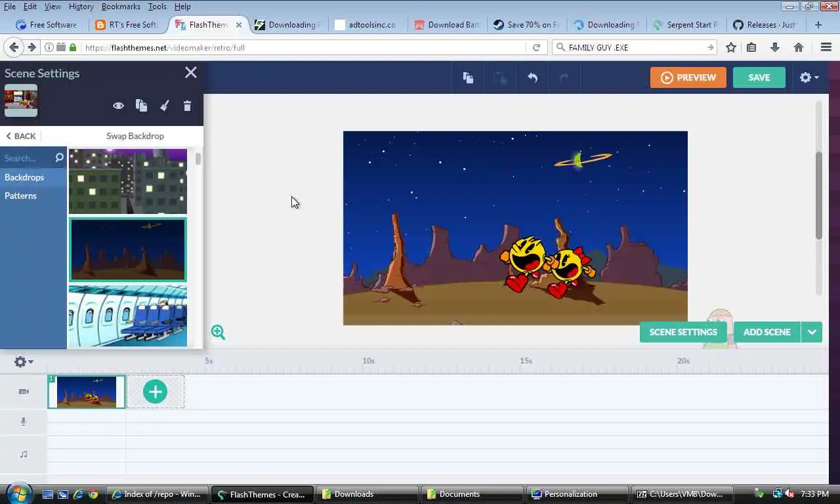Click the backdrop Search field

click(26, 158)
